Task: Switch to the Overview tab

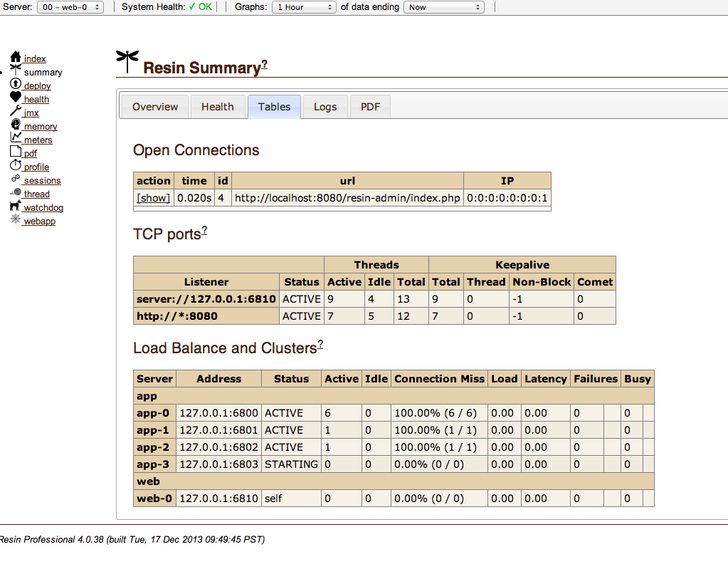Action: pyautogui.click(x=155, y=107)
